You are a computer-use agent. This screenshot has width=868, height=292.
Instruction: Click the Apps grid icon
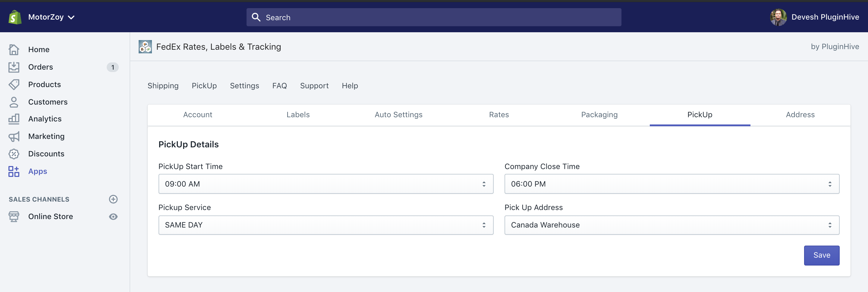point(14,171)
